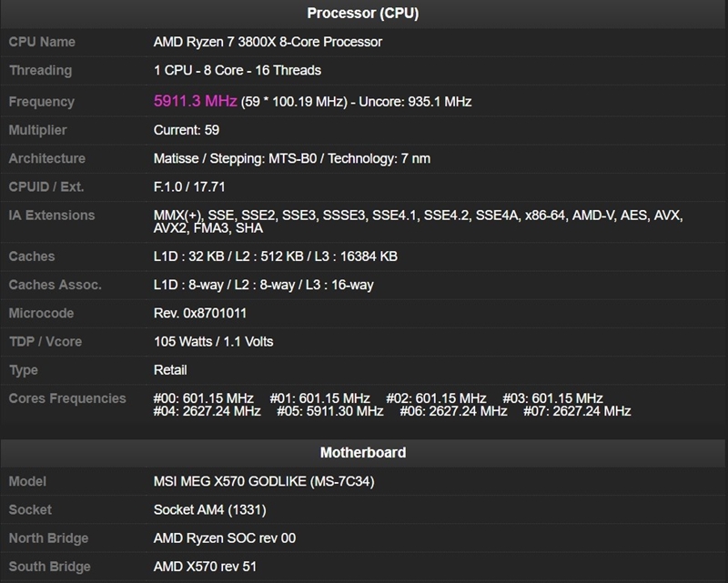
Task: Click the Type value Retail
Action: pos(170,370)
